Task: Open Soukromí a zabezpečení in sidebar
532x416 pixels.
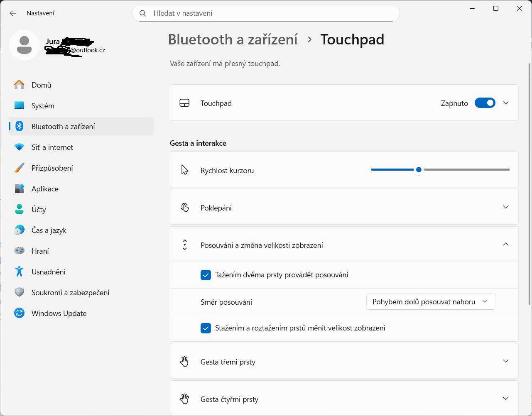Action: click(70, 292)
